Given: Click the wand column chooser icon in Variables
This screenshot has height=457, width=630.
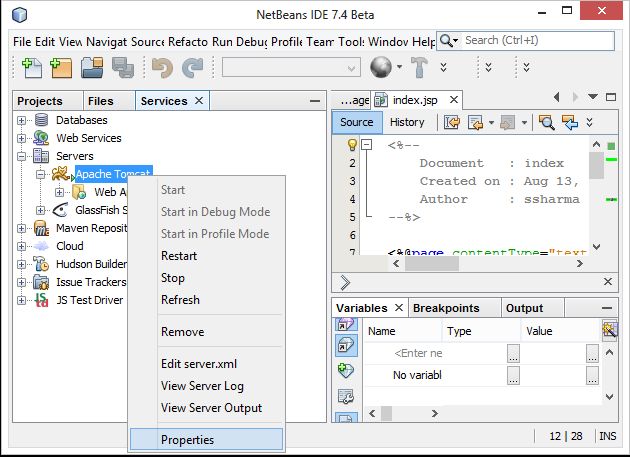Looking at the screenshot, I should (609, 330).
